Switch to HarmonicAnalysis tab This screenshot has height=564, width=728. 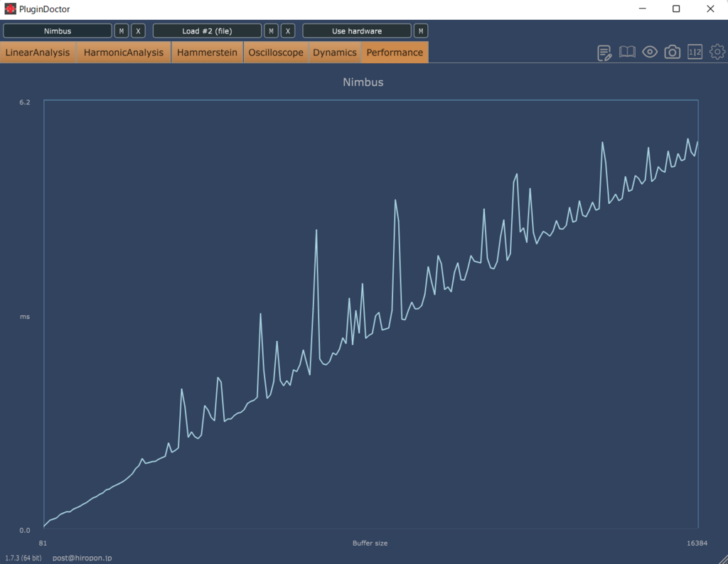124,53
